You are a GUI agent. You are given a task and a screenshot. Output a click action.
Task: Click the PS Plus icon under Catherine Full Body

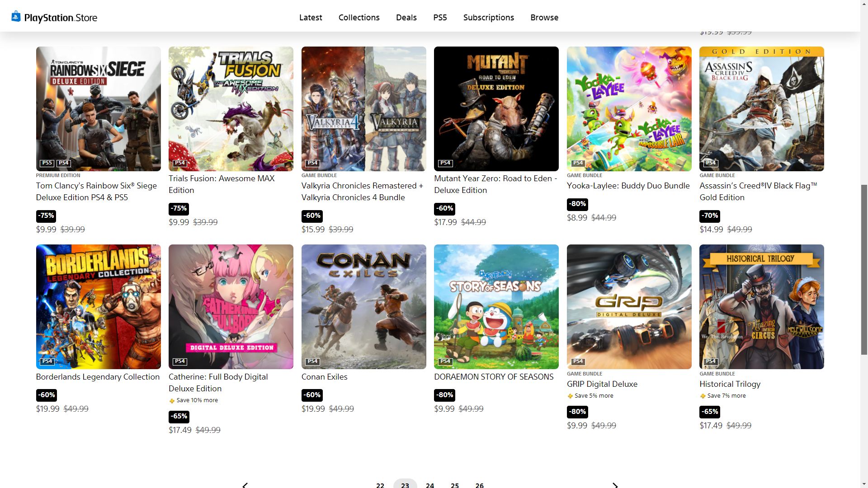click(172, 401)
